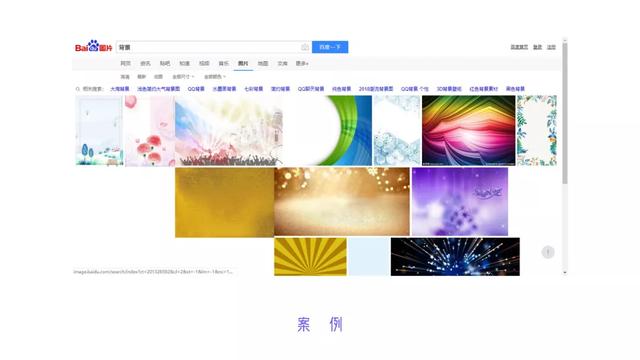Click the scrollbar up arrow
Image resolution: width=640 pixels, height=360 pixels.
pos(565,40)
